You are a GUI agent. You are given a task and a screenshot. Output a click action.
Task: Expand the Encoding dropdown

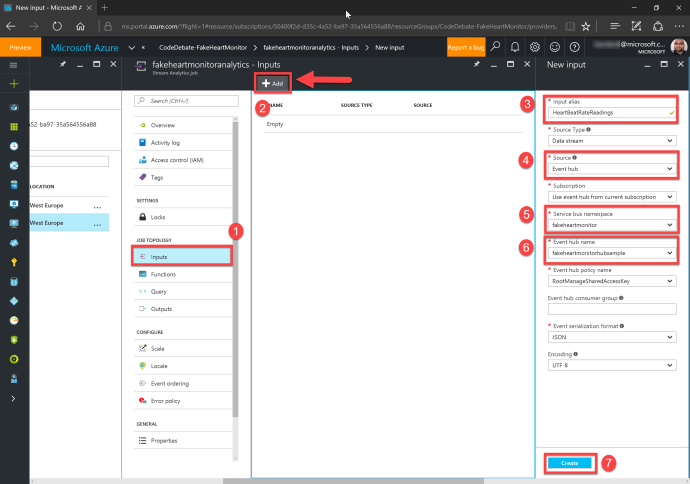612,365
